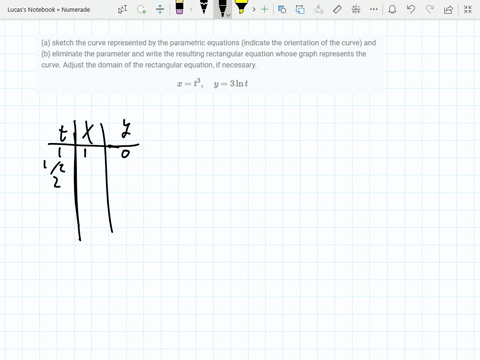The width and height of the screenshot is (480, 360).
Task: Exit full screen mode
Action: [468, 9]
